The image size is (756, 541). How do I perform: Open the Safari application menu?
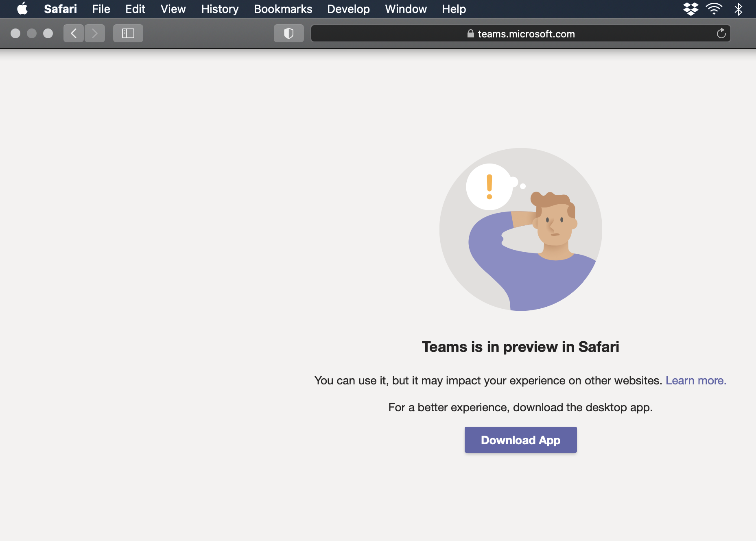point(60,9)
